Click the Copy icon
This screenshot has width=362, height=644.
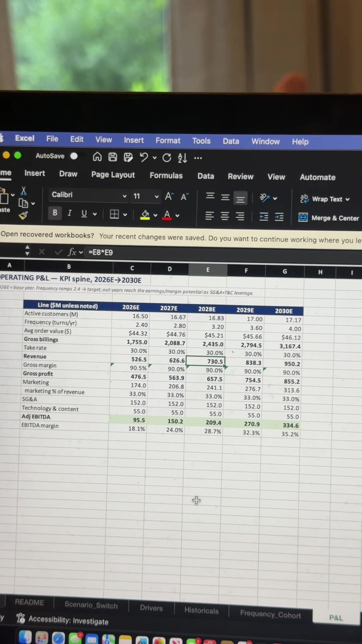[x=23, y=203]
